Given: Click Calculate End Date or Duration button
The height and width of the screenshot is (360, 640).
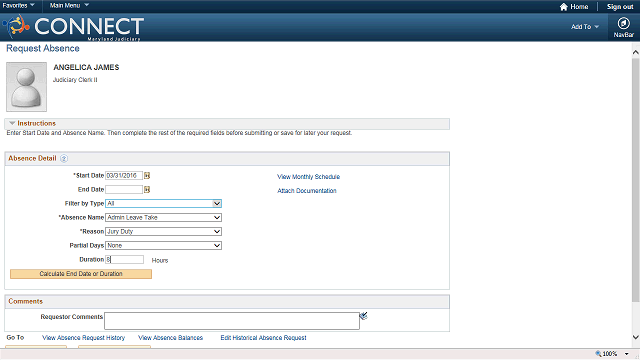Looking at the screenshot, I should [x=81, y=274].
